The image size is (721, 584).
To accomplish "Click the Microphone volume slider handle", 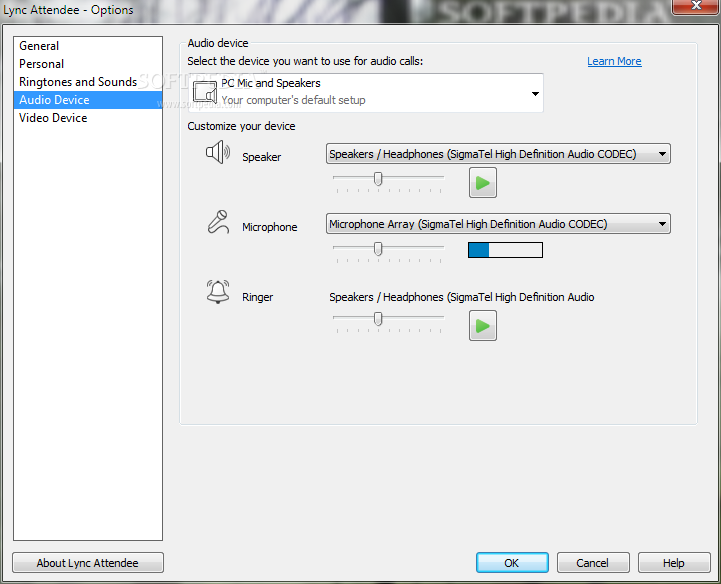I will pos(378,249).
